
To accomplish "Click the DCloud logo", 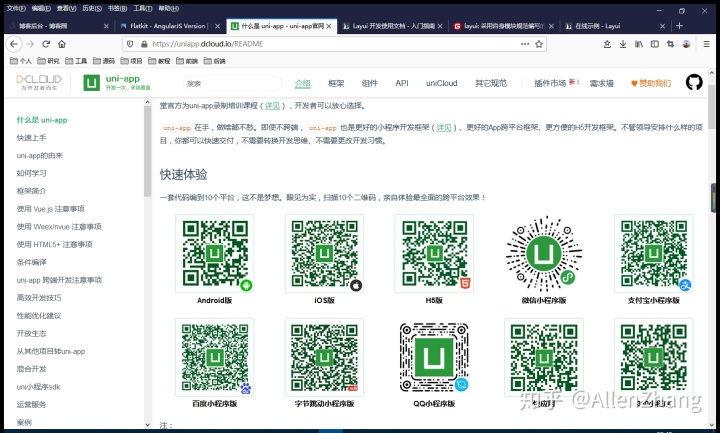I will (x=39, y=82).
